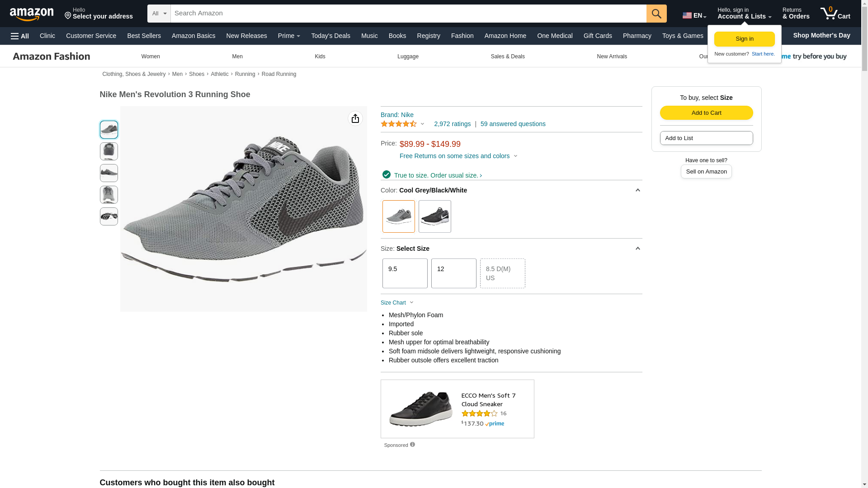Screen dimensions: 868x488
Task: Select size 9.5
Action: coord(405,273)
